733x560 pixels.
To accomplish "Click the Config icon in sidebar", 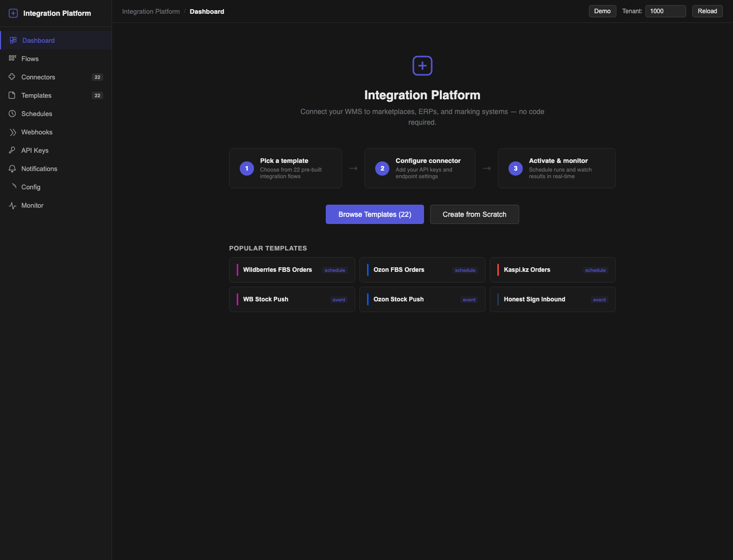I will coord(14,186).
